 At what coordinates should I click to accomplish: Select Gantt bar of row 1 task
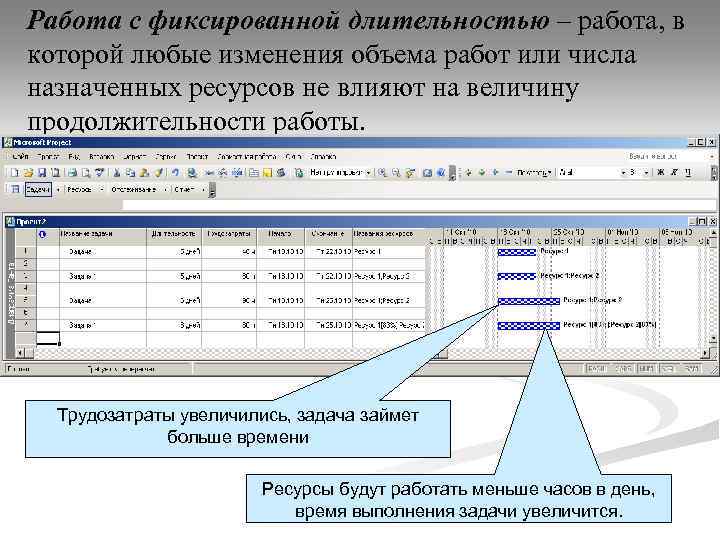coord(517,252)
